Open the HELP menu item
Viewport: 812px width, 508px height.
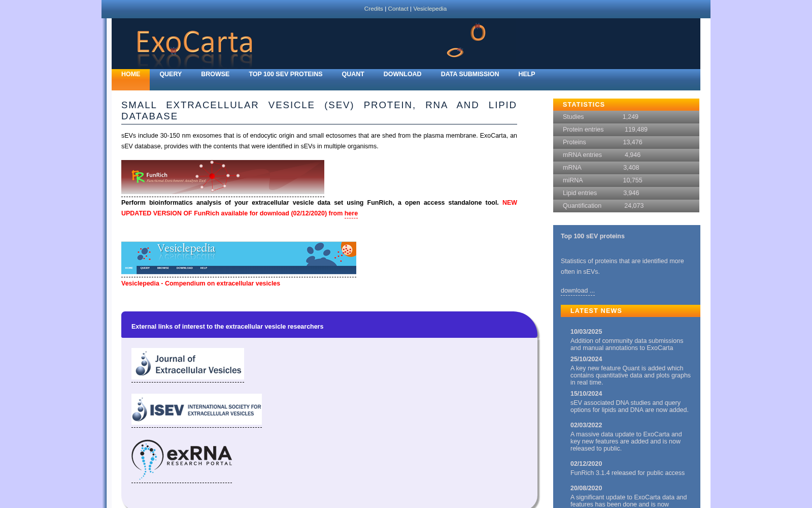[x=526, y=74]
